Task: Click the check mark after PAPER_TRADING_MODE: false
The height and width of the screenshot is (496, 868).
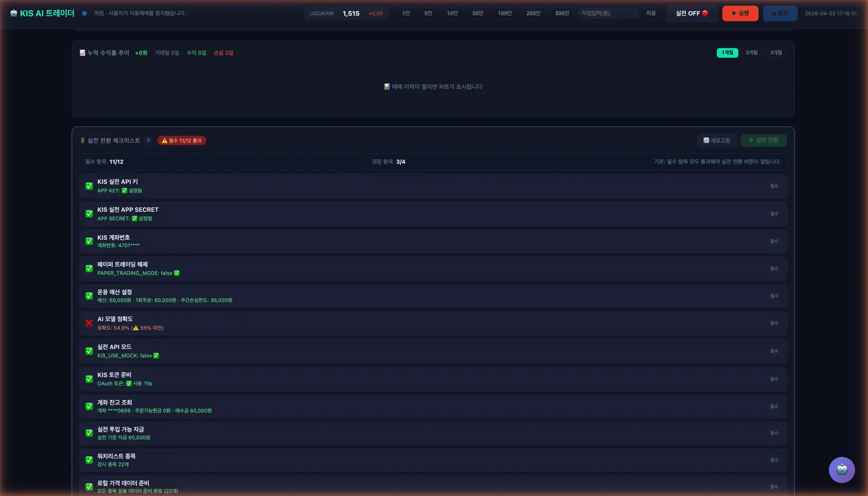Action: (x=177, y=273)
